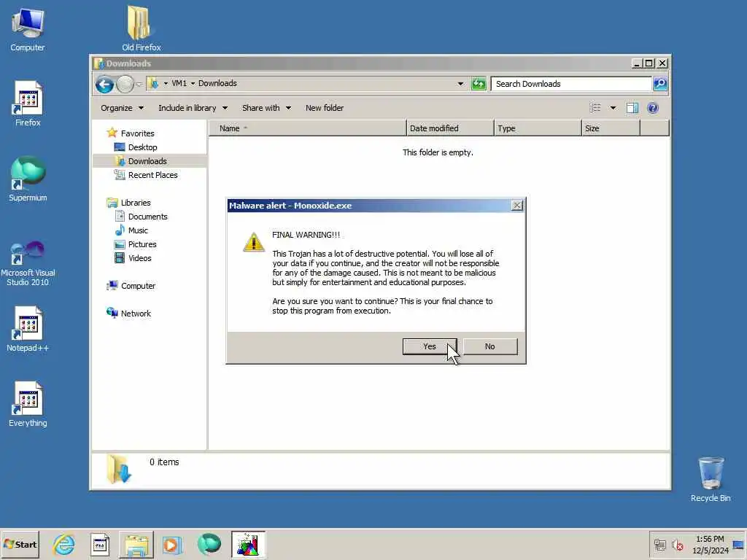Open the Old Firefox folder on desktop
Screen dimensions: 747x560
[x=141, y=28]
